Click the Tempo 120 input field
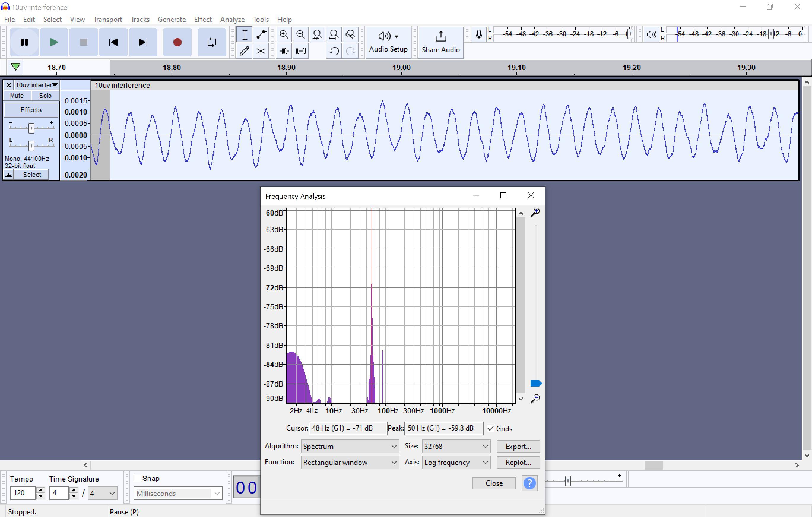 (x=23, y=493)
